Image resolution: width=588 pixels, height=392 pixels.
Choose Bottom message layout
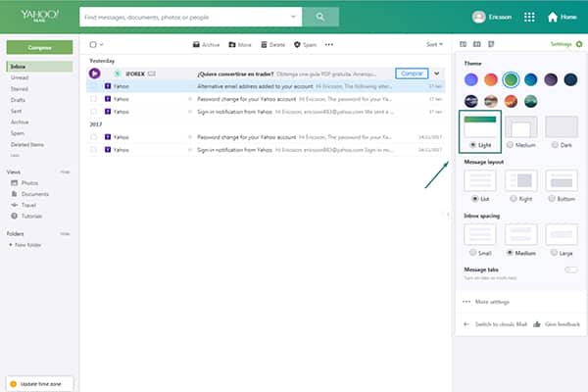point(562,185)
